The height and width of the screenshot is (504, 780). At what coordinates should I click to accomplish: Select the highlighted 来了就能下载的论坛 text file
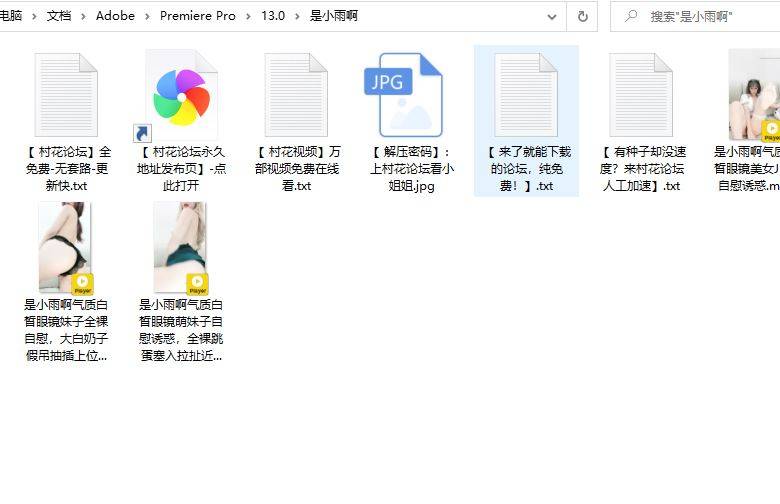coord(526,96)
